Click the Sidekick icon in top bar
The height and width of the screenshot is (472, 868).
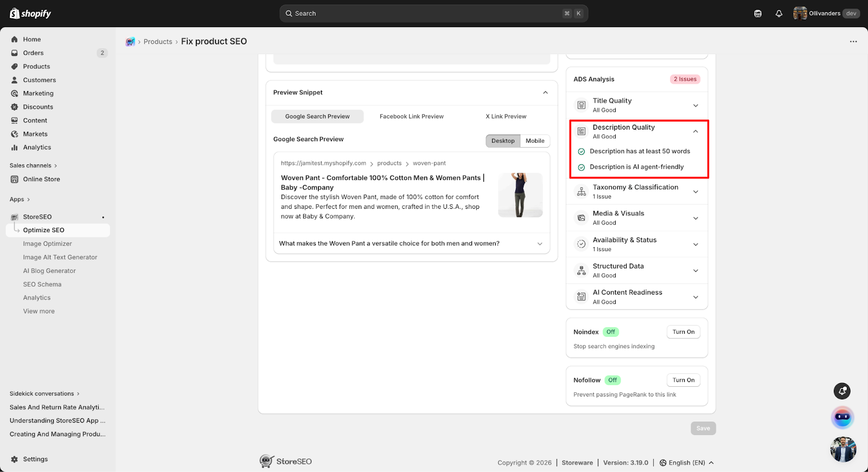pyautogui.click(x=758, y=14)
